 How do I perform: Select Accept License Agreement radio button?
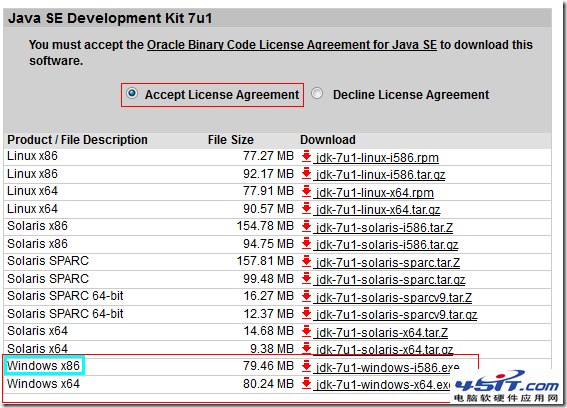click(x=132, y=93)
